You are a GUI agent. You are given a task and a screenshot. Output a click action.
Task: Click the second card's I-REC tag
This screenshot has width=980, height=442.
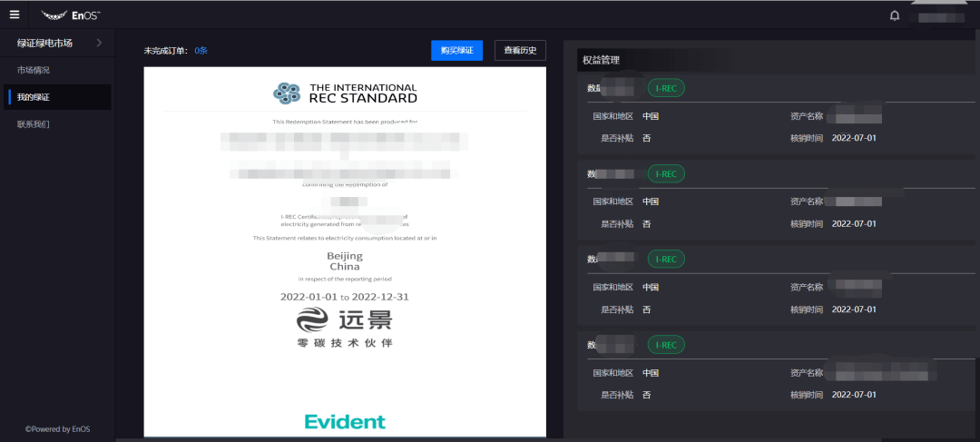[x=666, y=174]
